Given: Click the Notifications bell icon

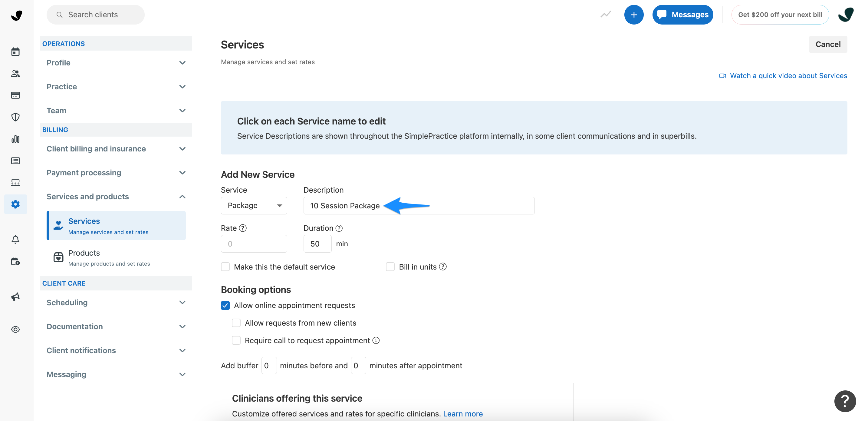Looking at the screenshot, I should click(x=15, y=239).
